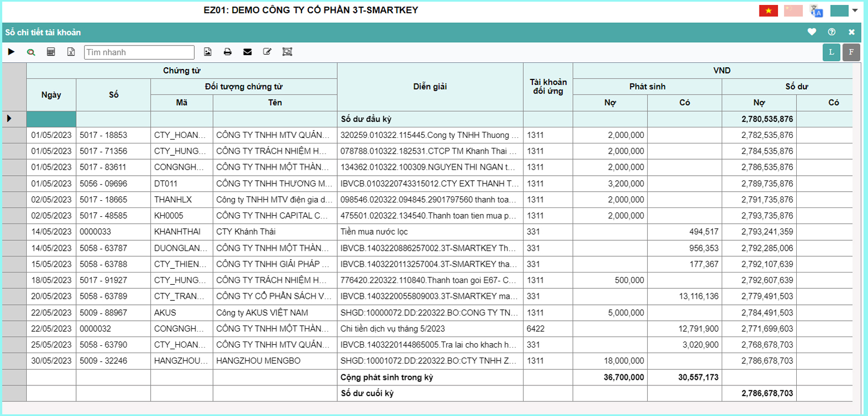
Task: Export the ledger with the Excel icon
Action: 71,52
